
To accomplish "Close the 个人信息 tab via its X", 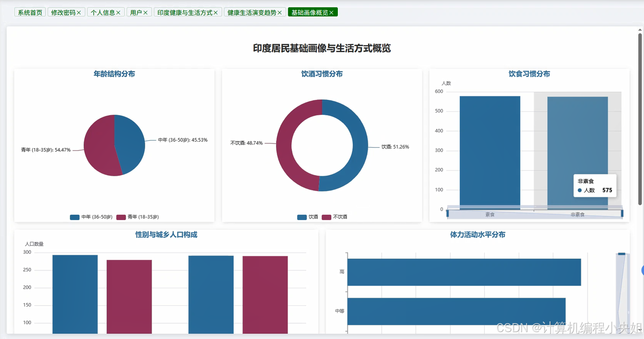I will click(118, 13).
